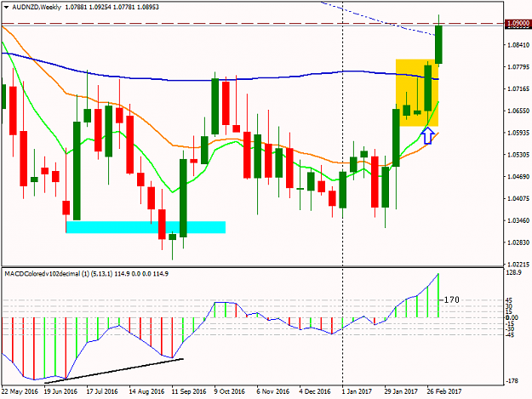Click the 1.05935 price axis label
This screenshot has width=532, height=399.
[x=518, y=133]
